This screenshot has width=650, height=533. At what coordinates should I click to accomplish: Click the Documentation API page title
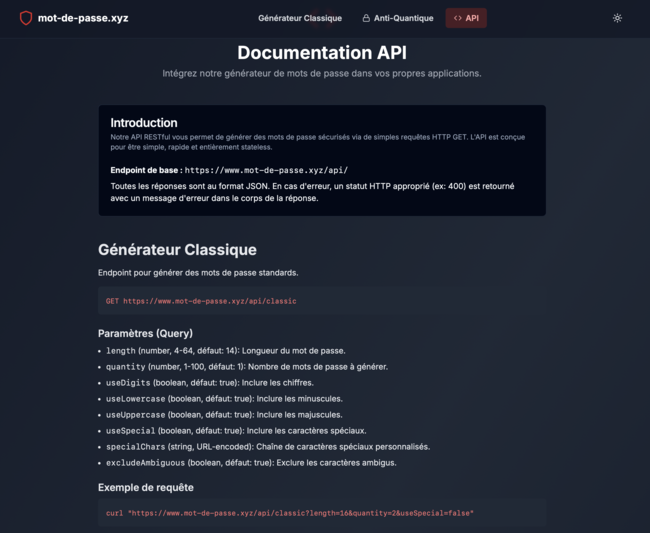pyautogui.click(x=322, y=52)
